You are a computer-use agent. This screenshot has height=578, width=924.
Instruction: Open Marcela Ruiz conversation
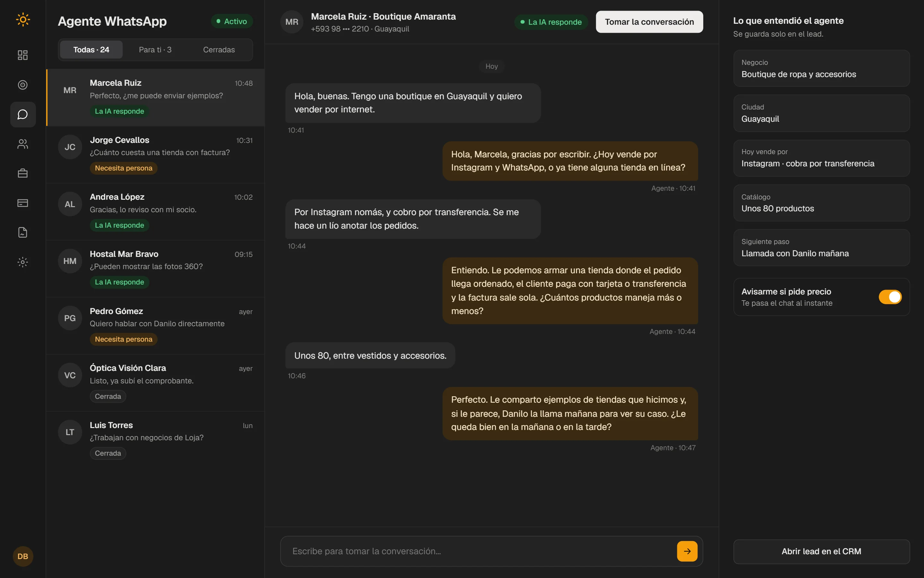click(x=155, y=98)
